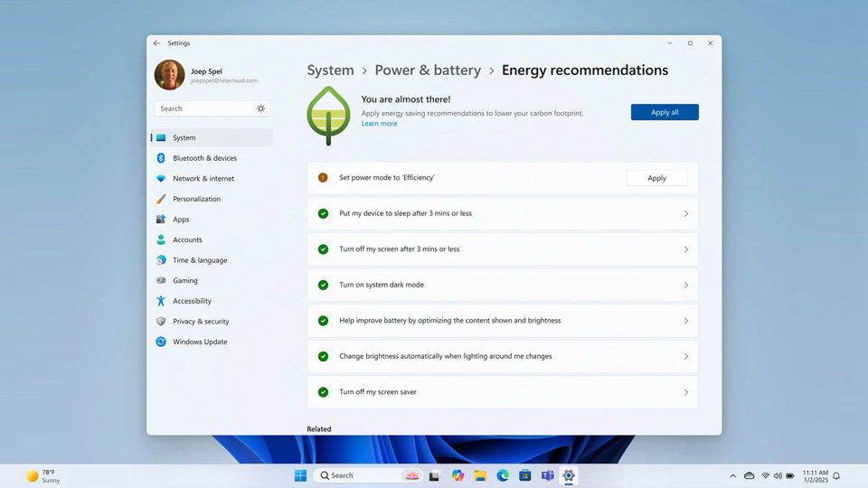868x488 pixels.
Task: Open Accounts settings category
Action: tap(212, 240)
